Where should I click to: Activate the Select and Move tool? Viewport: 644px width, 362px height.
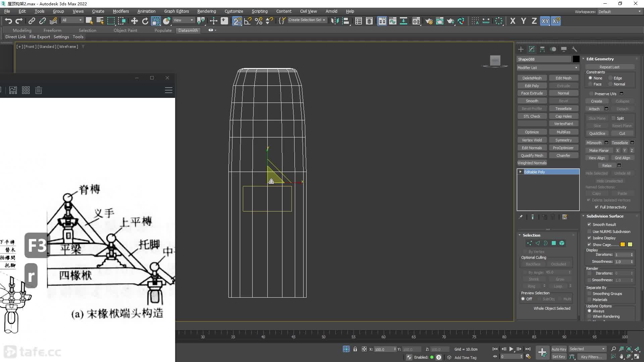coord(134,21)
